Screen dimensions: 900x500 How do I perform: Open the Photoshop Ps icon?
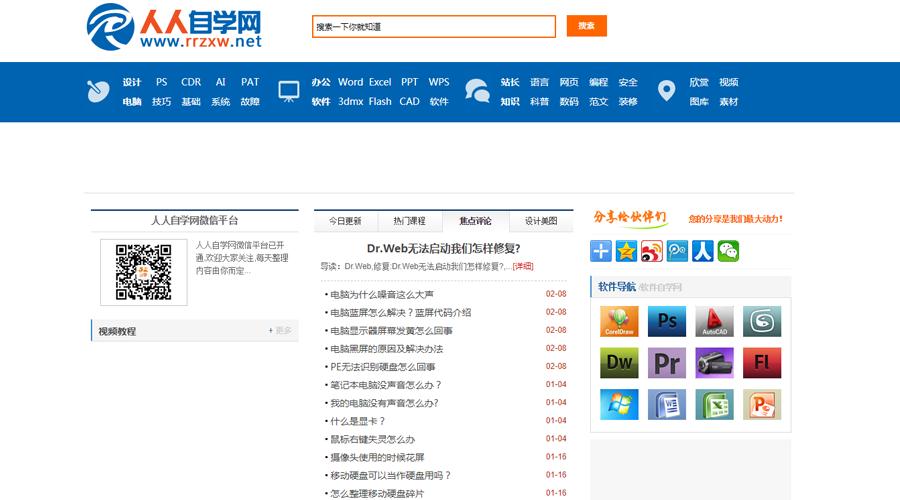pyautogui.click(x=667, y=321)
